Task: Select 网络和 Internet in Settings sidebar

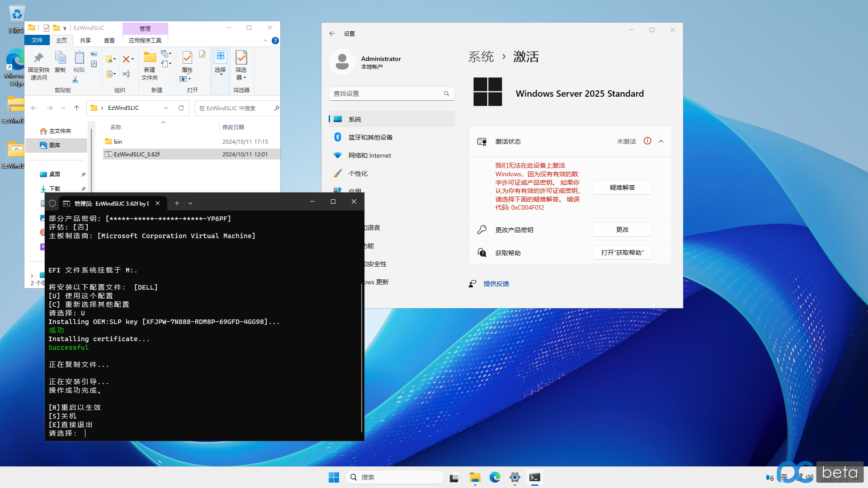Action: click(392, 155)
